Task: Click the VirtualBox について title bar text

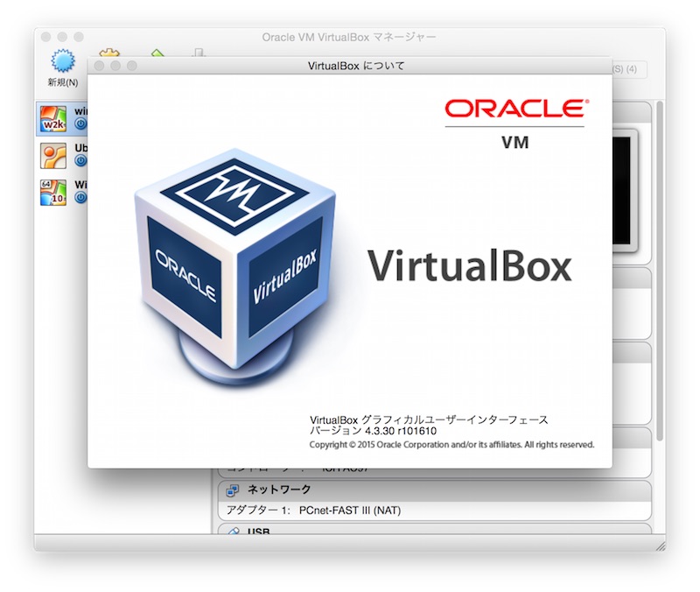Action: 356,67
